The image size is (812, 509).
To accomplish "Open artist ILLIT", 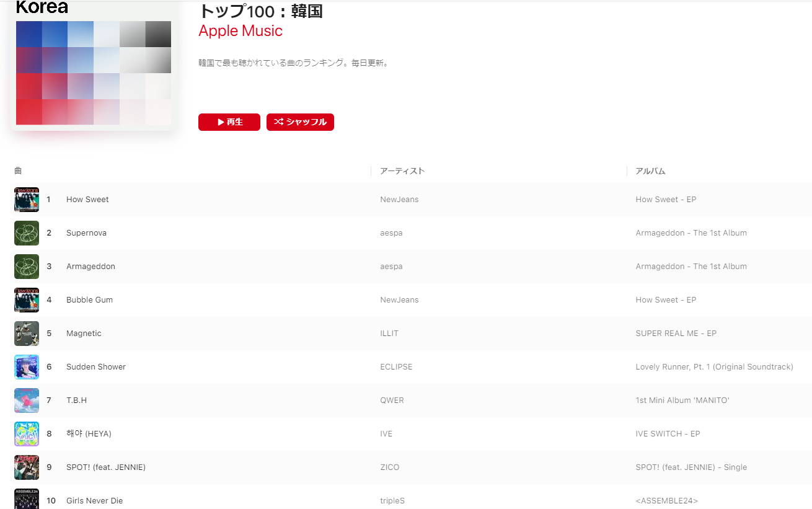I will (389, 334).
